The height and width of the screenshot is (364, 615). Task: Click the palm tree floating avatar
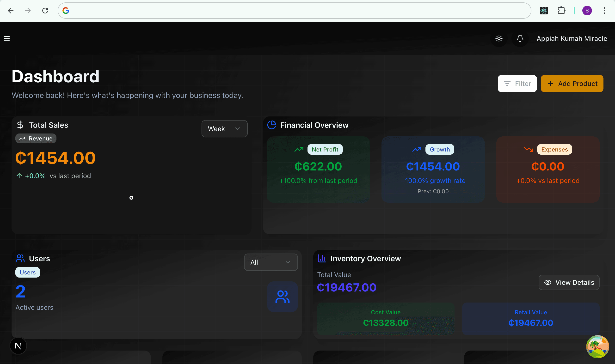(597, 346)
